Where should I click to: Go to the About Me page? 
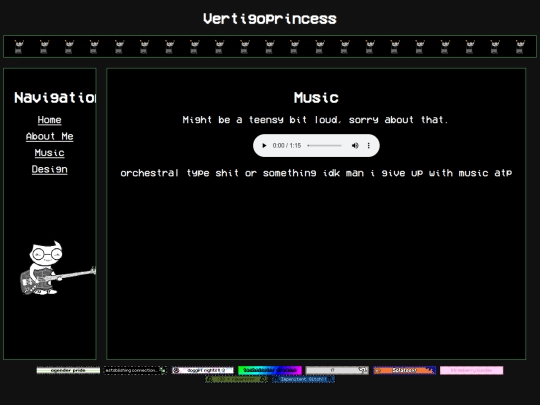point(49,136)
